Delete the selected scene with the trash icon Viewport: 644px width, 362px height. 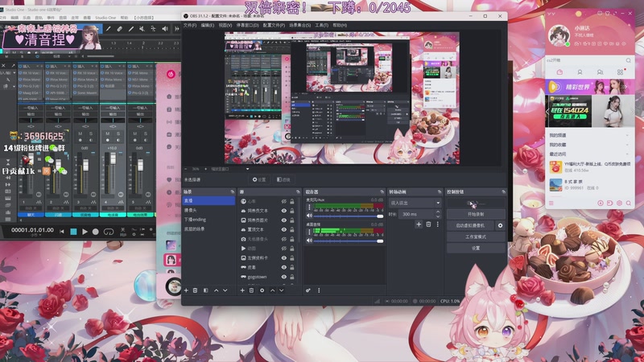[195, 290]
